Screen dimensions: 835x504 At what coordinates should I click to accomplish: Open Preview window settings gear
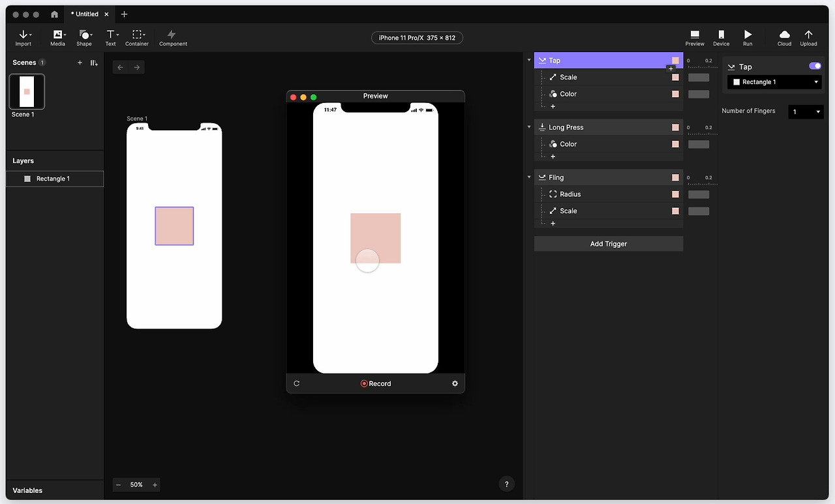[455, 383]
